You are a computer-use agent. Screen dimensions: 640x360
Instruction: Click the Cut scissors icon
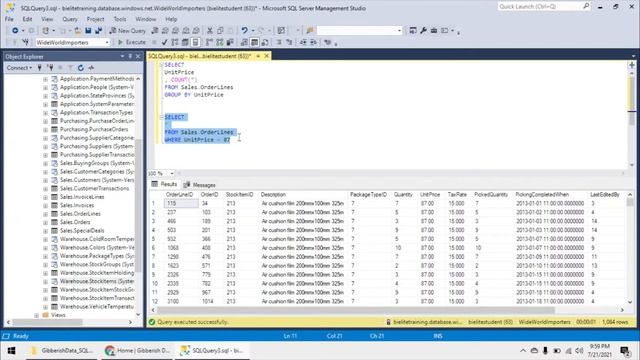tap(210, 31)
